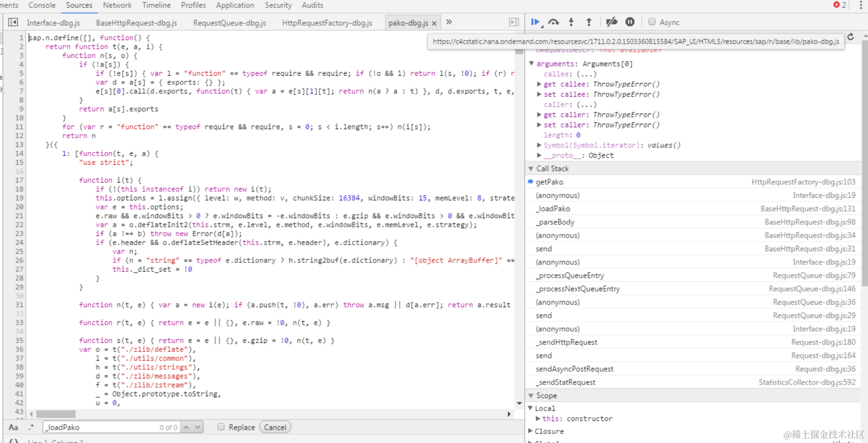This screenshot has height=443, width=868.
Task: Expand the Closure scope group
Action: coord(530,431)
